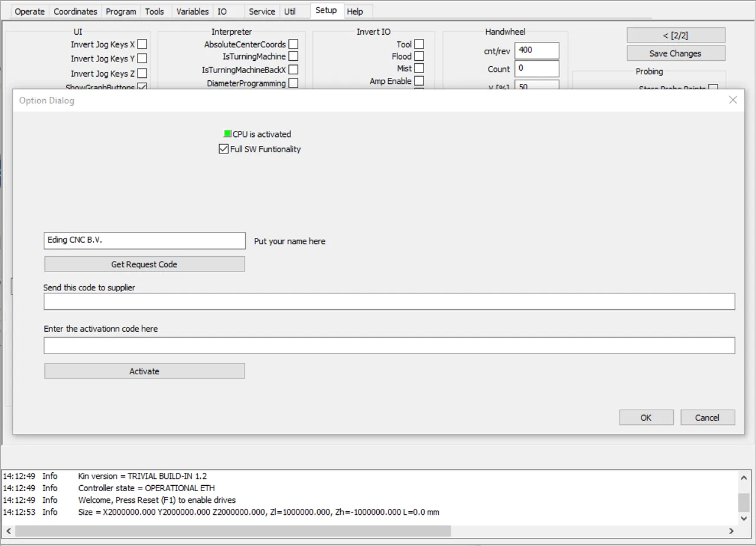
Task: Click the Save Changes button
Action: pos(675,53)
